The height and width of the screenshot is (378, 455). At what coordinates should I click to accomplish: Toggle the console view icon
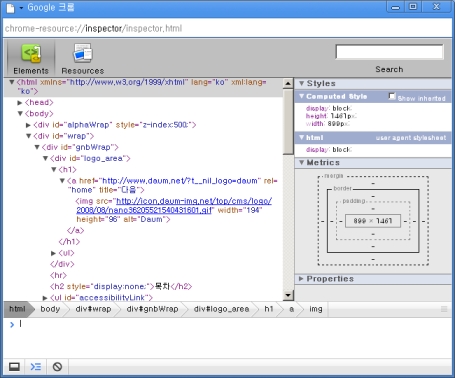pos(36,367)
